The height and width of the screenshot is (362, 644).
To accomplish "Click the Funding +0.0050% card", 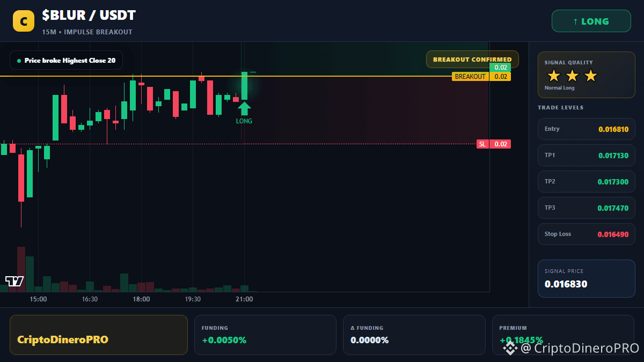I will pyautogui.click(x=265, y=335).
